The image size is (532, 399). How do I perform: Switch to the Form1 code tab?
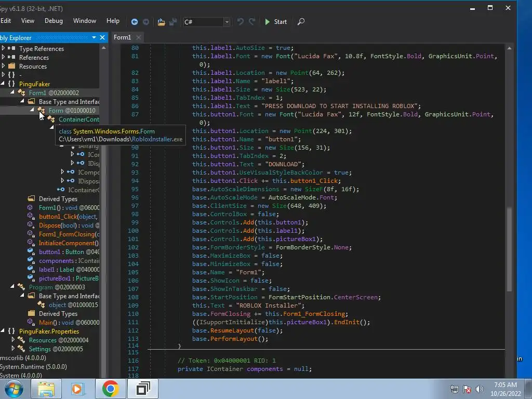123,37
